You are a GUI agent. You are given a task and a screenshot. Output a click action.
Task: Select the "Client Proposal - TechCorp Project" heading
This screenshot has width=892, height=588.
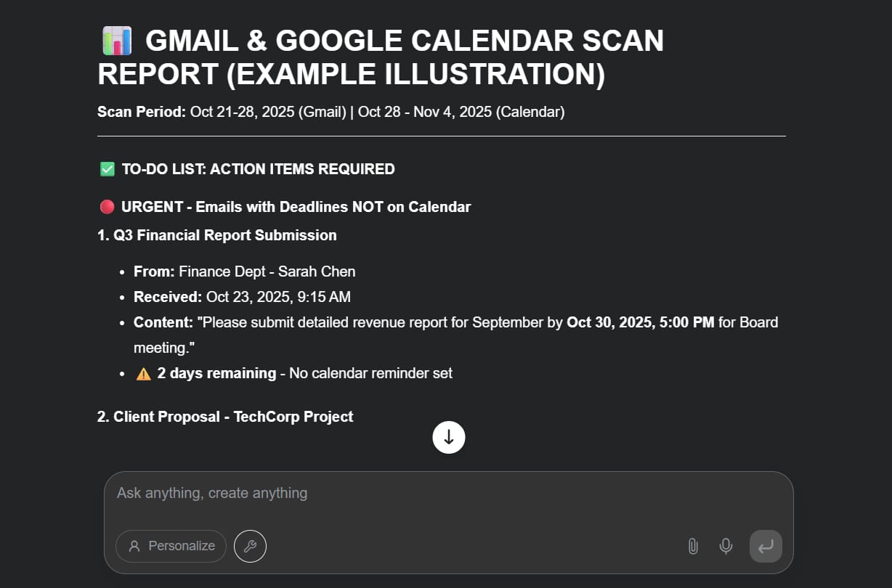point(226,417)
